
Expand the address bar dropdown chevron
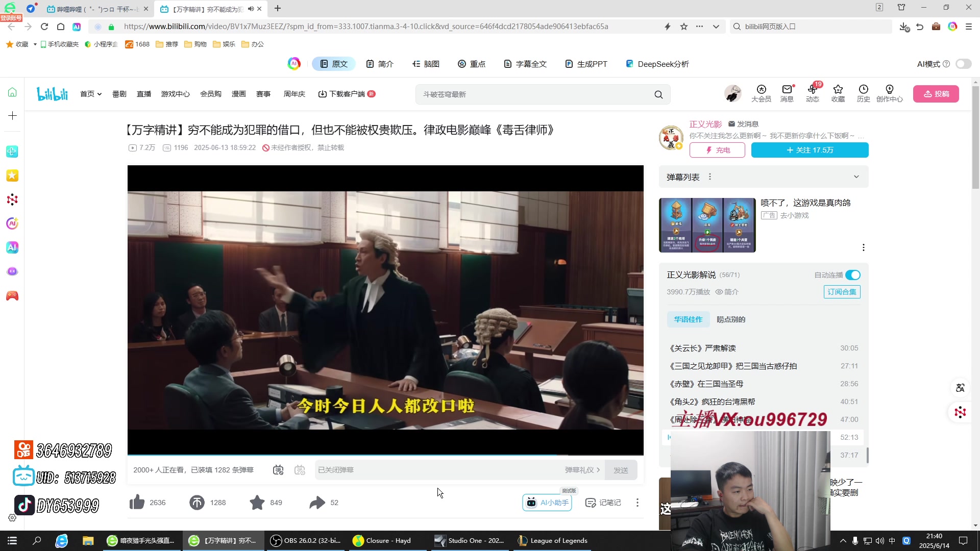click(716, 27)
